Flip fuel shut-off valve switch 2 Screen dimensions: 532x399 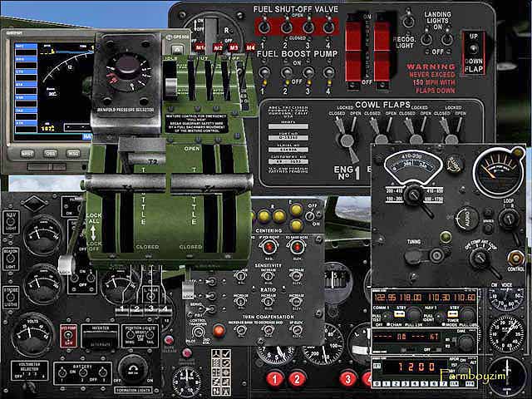point(286,27)
